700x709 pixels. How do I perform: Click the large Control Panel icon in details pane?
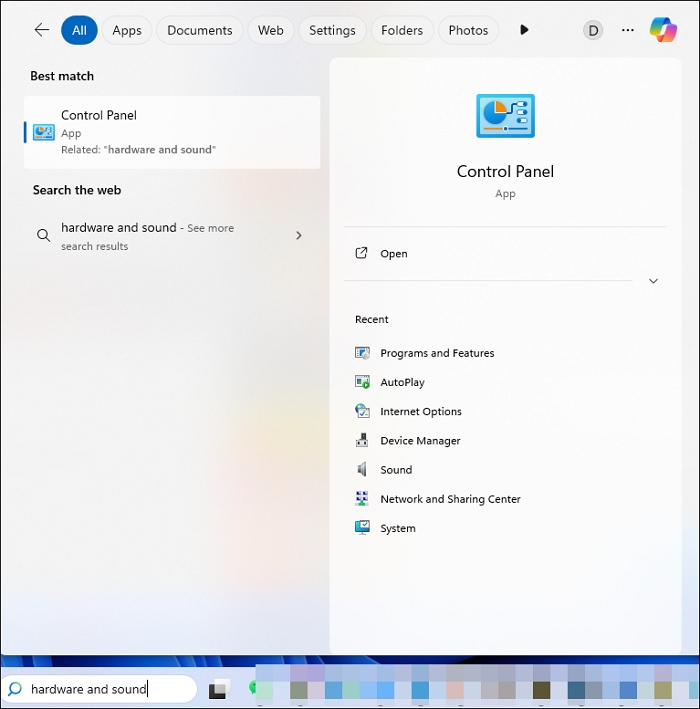505,116
